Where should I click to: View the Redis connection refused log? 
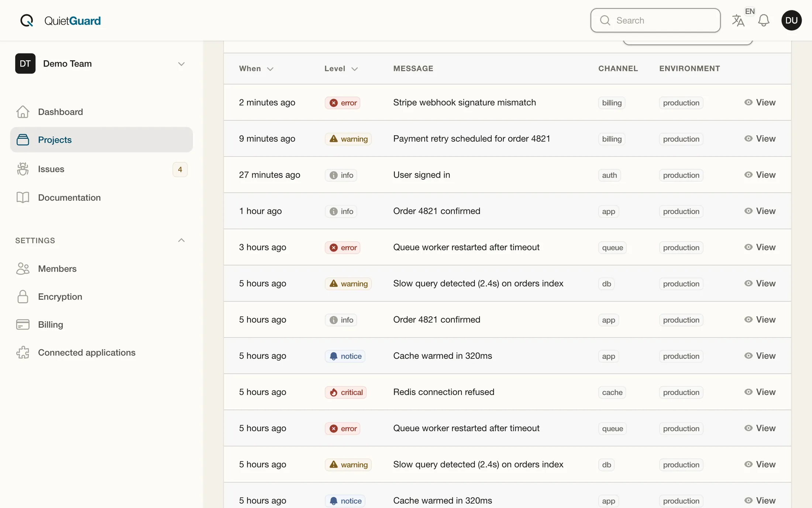[760, 392]
